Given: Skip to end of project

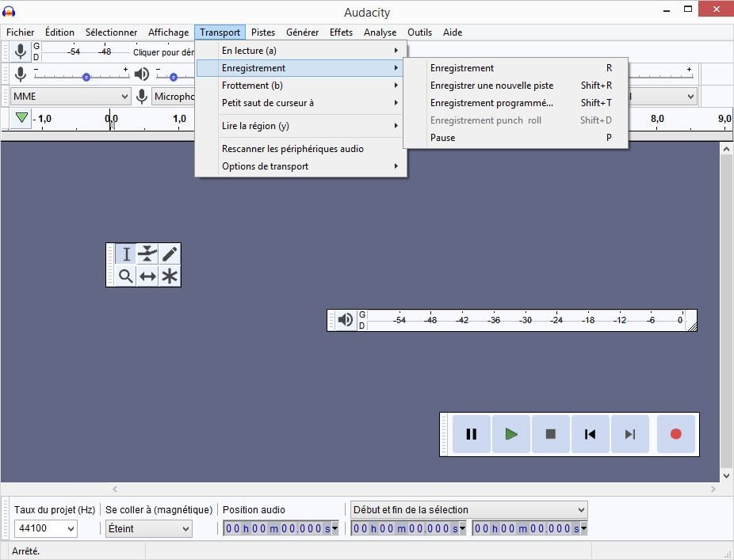Looking at the screenshot, I should [630, 434].
